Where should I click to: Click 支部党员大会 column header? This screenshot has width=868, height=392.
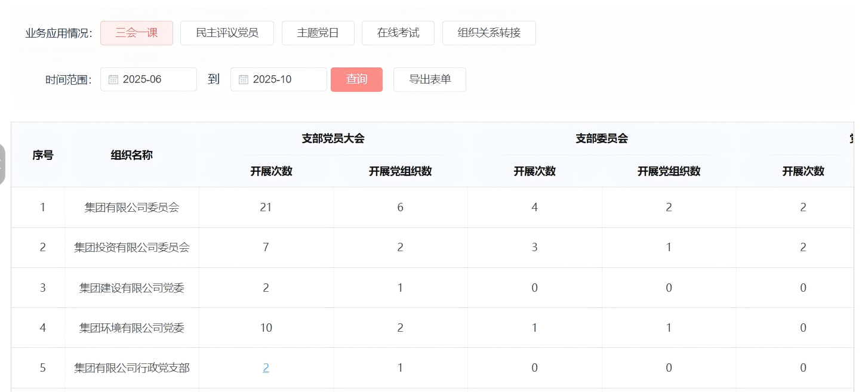(333, 138)
